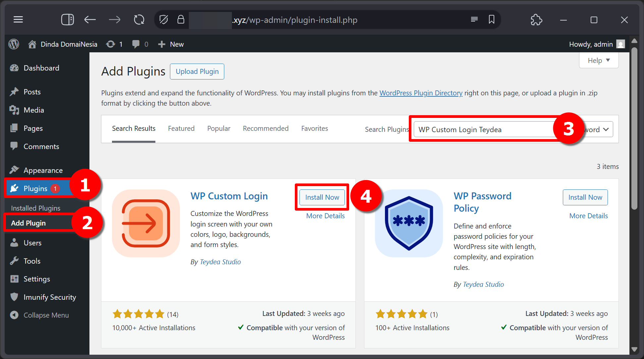
Task: View More Details for WP Custom Login
Action: click(325, 216)
